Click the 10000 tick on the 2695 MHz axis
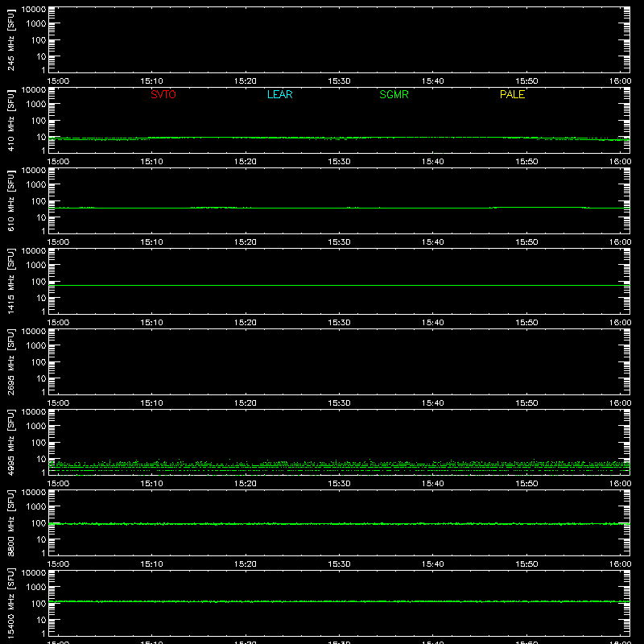The image size is (644, 644). (x=34, y=332)
